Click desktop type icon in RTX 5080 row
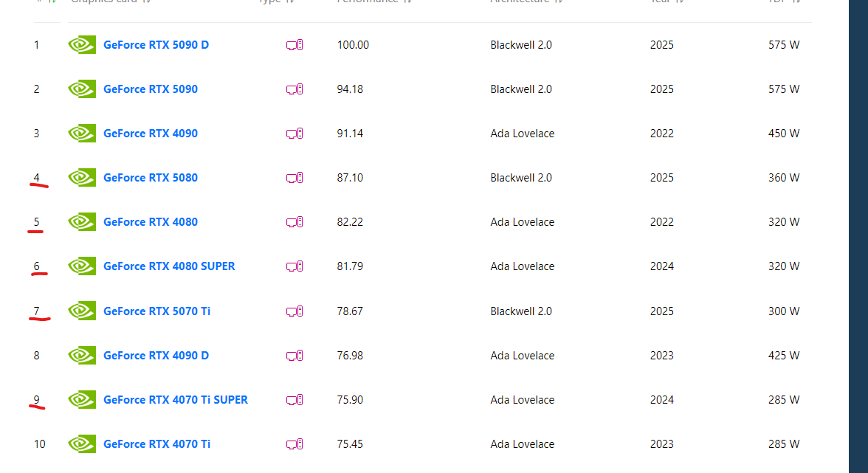 (x=294, y=178)
